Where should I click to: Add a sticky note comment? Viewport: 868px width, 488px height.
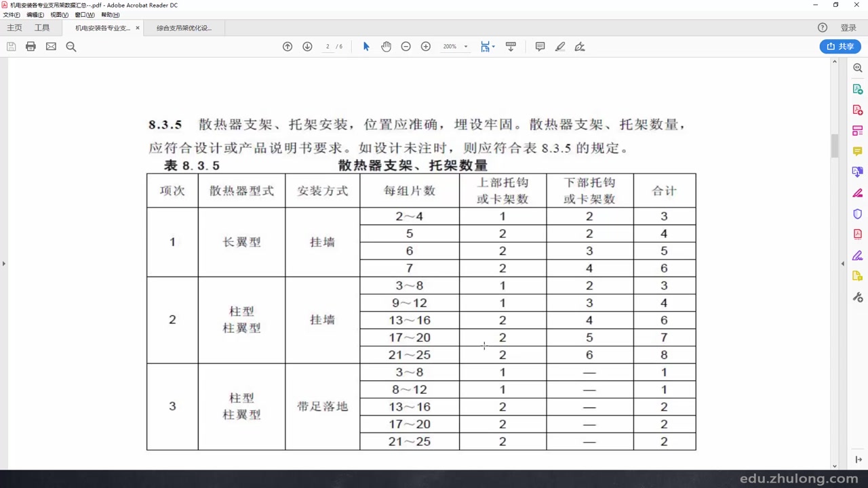click(x=540, y=47)
